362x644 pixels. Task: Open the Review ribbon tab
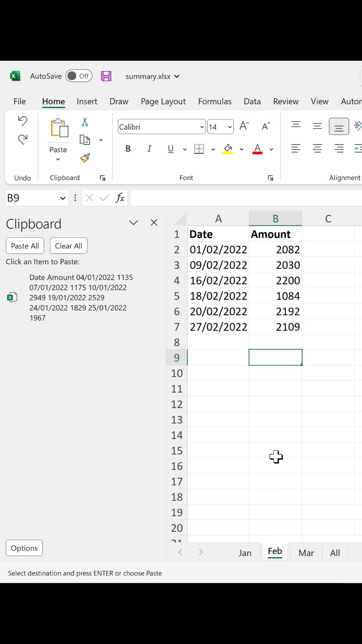(x=286, y=101)
